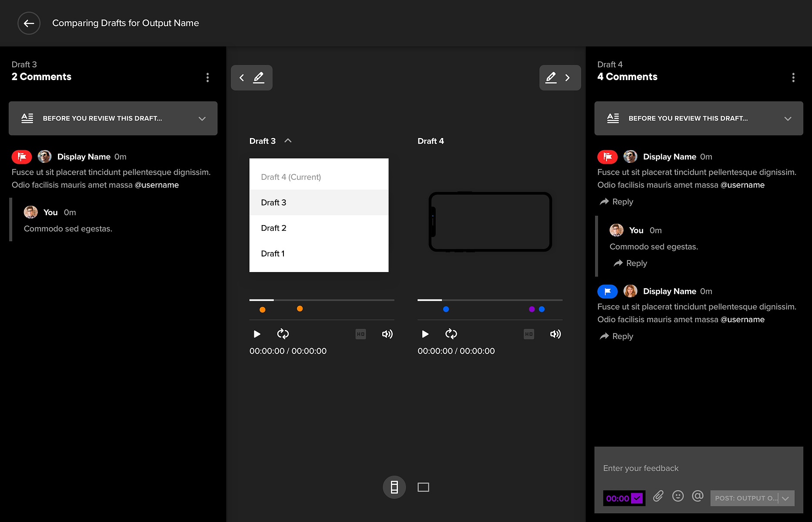Click text icon in Draft 3 review banner

(27, 118)
